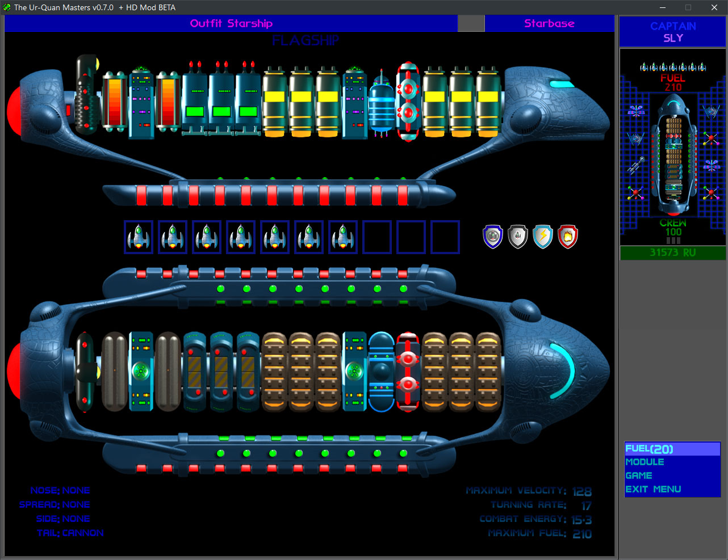Select the fourth planet lander in the row
This screenshot has width=728, height=560.
[x=241, y=237]
